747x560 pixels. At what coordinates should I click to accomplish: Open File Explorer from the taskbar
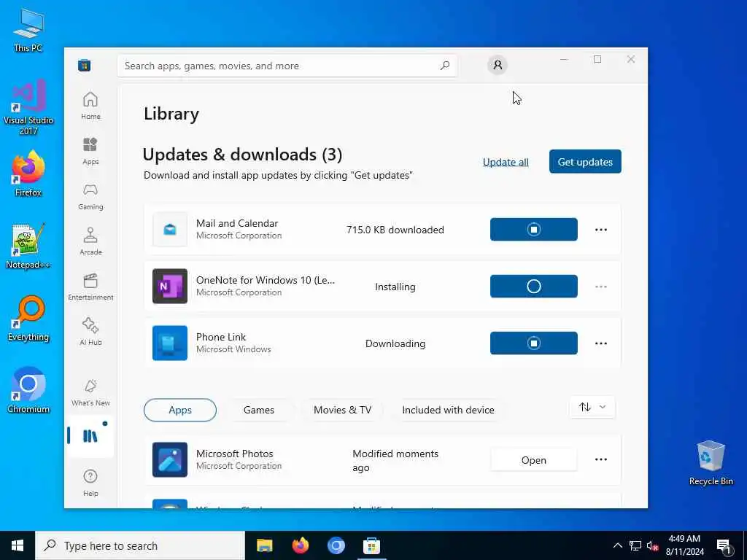tap(264, 545)
